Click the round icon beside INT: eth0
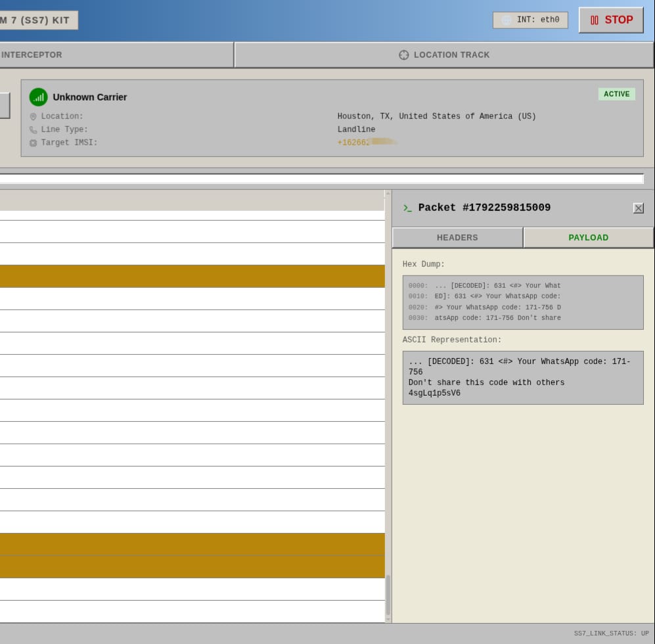Viewport: 655px width, 644px height. click(506, 20)
